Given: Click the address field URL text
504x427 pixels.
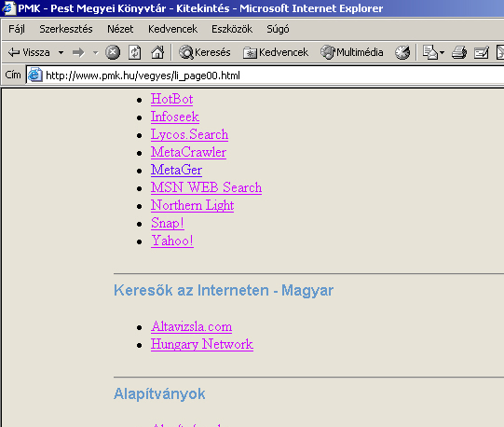Looking at the screenshot, I should (x=143, y=76).
